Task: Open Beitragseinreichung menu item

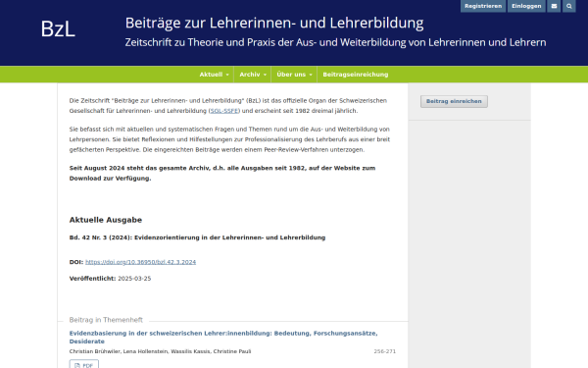Action: click(355, 75)
